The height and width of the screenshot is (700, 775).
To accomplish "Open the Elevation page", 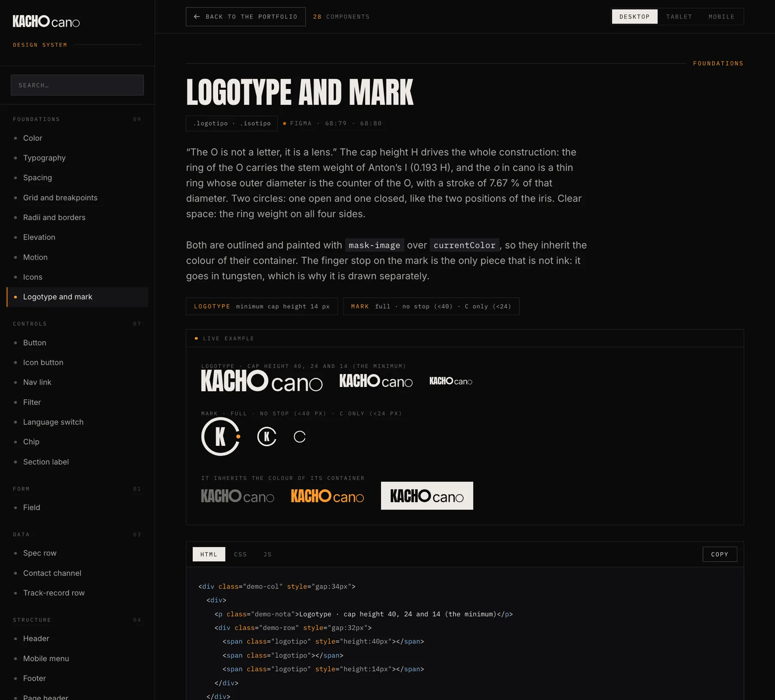I will pyautogui.click(x=77, y=237).
